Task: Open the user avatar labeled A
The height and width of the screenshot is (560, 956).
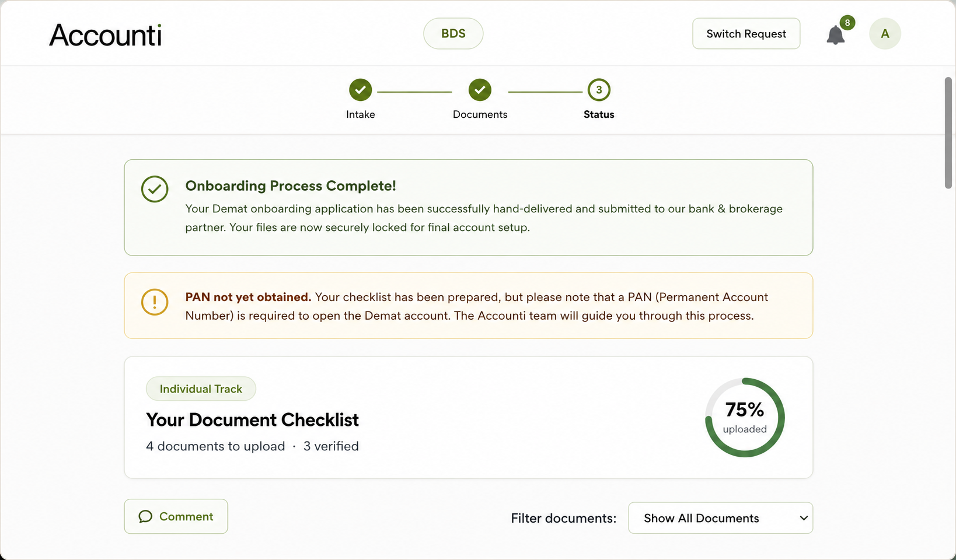Action: coord(885,34)
